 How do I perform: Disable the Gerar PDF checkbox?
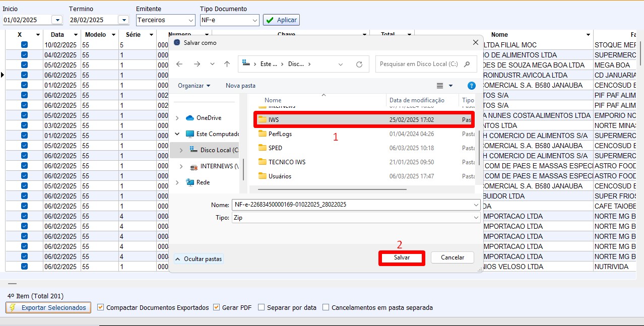pos(217,307)
